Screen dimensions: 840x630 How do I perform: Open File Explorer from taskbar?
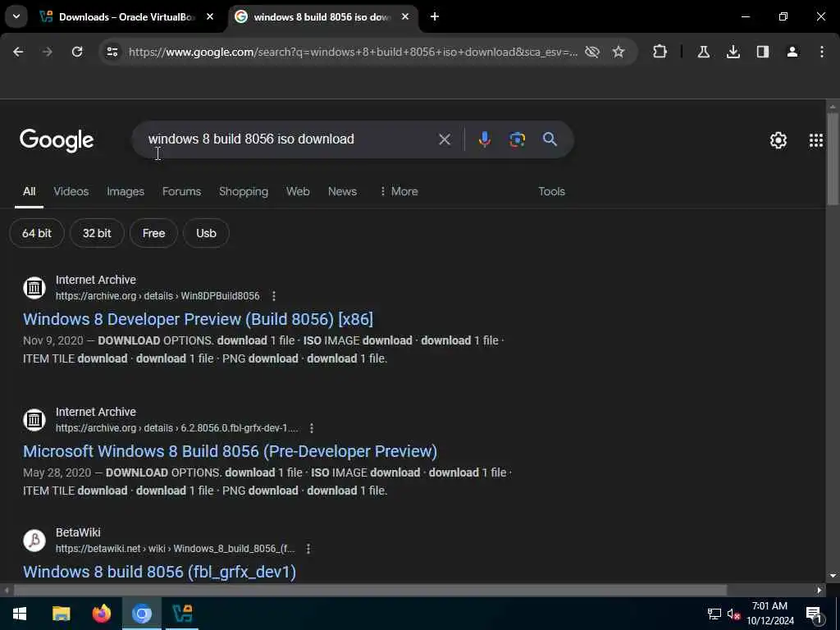(61, 614)
